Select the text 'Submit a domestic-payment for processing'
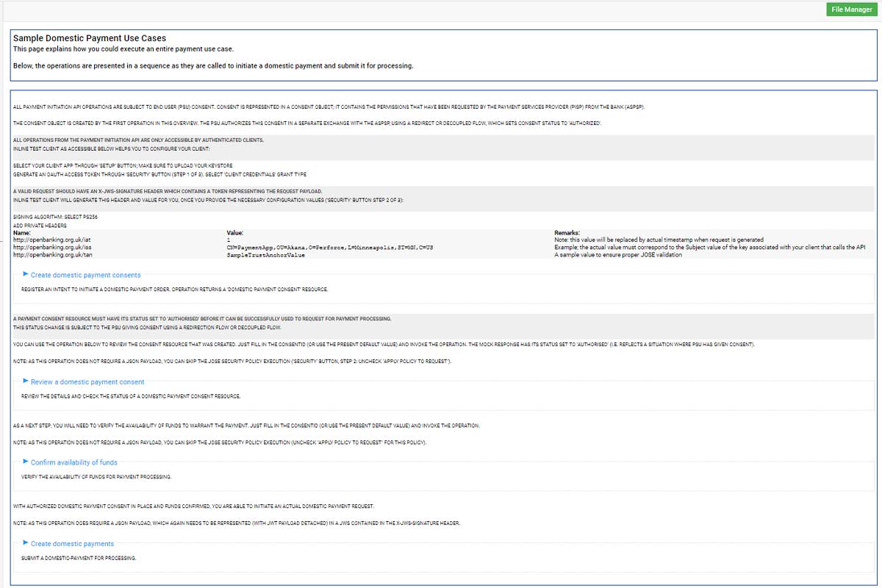 pyautogui.click(x=79, y=558)
